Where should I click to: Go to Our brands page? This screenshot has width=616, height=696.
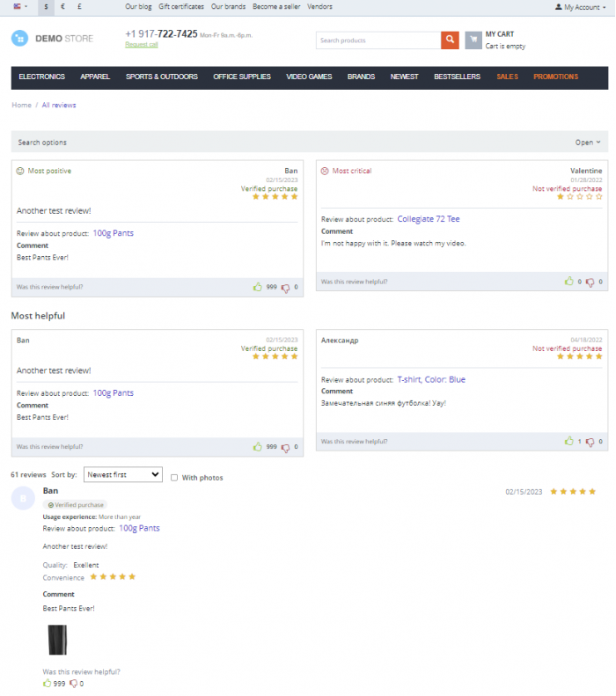tap(228, 7)
